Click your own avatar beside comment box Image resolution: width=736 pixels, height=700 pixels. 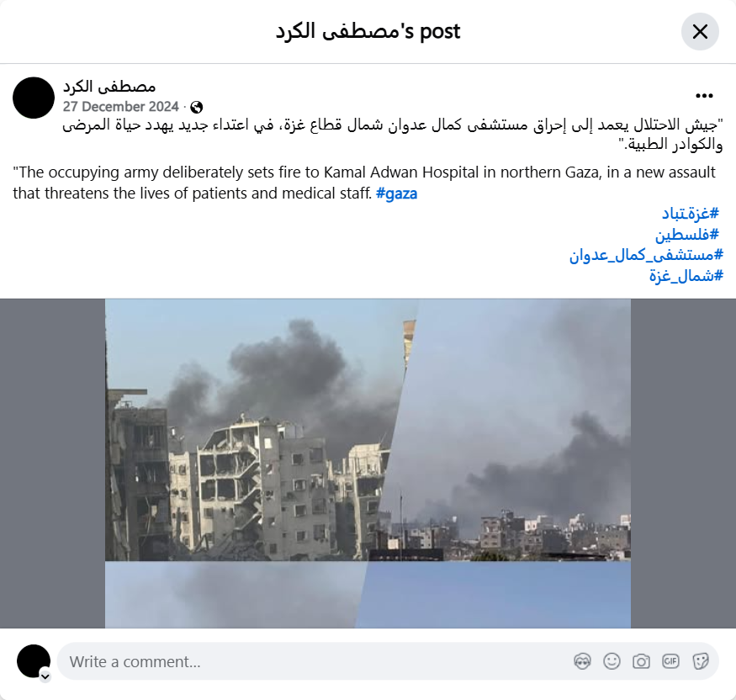34,661
